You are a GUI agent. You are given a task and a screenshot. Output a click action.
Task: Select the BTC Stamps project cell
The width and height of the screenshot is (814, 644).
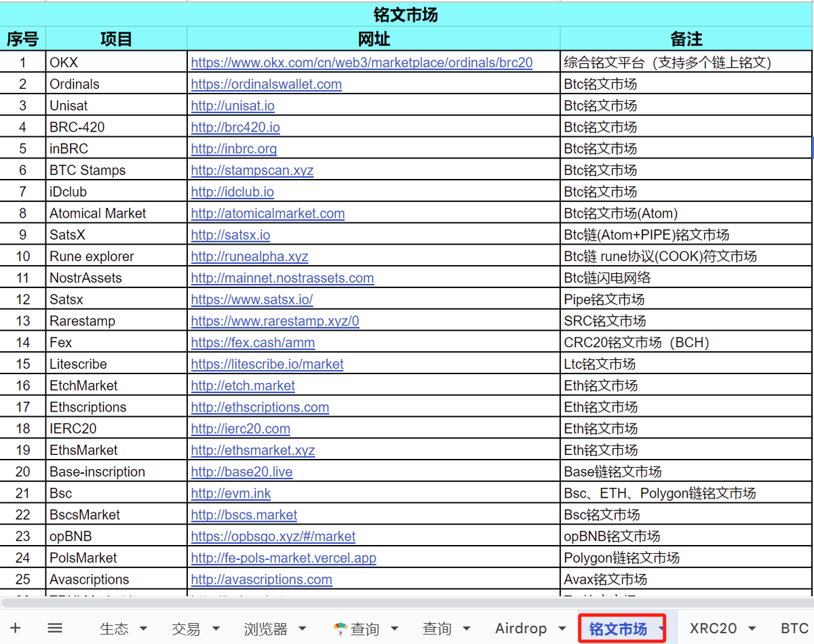coord(117,170)
